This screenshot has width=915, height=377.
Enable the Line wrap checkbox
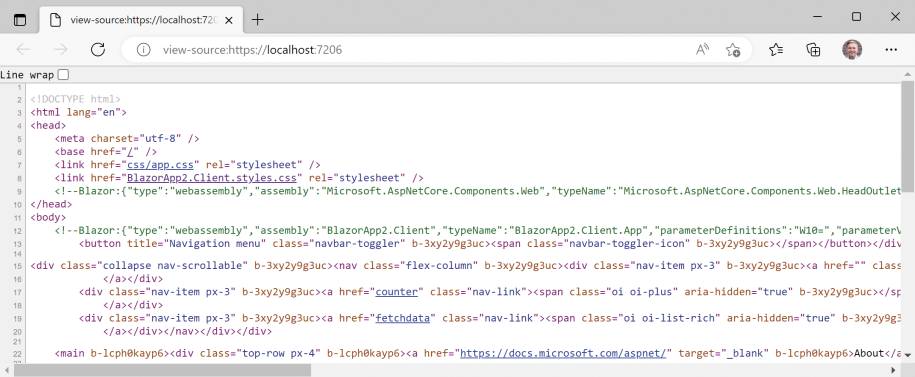[x=63, y=74]
